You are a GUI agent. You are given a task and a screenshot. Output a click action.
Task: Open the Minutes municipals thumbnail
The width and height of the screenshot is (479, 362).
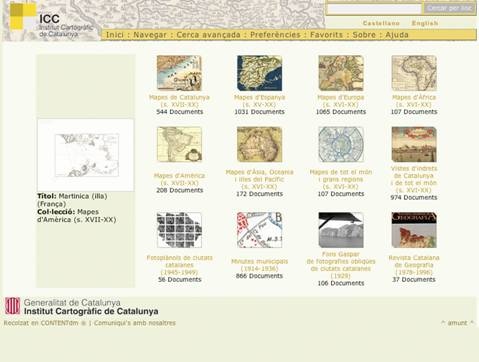(x=259, y=230)
